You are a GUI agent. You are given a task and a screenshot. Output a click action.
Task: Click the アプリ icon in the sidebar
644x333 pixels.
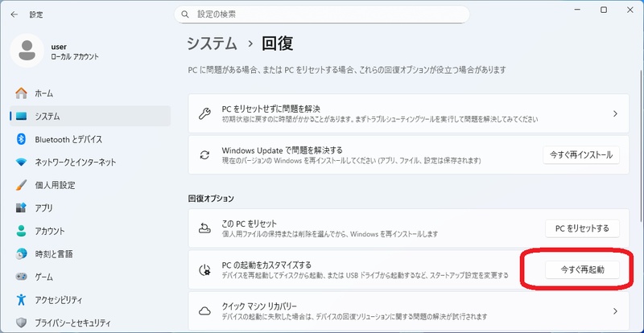point(22,208)
